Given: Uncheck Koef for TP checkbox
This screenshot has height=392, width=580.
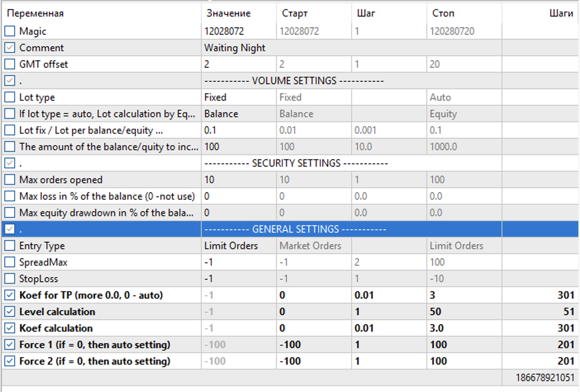Looking at the screenshot, I should [10, 295].
